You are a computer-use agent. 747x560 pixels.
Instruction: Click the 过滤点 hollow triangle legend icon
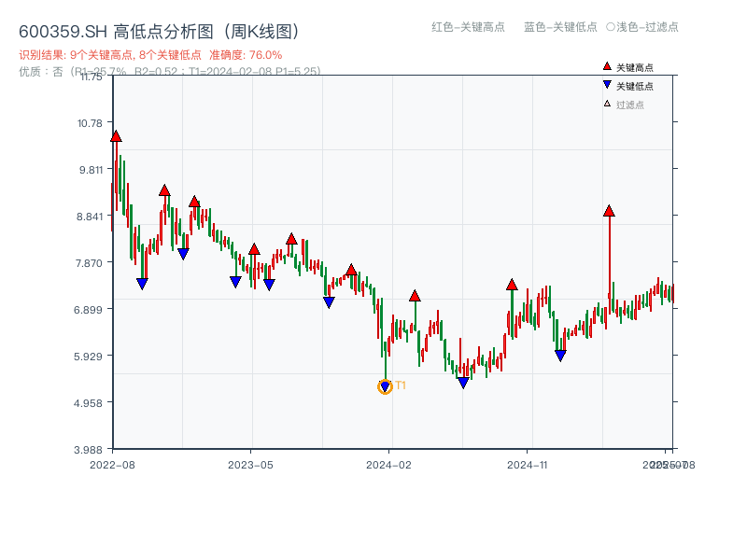pyautogui.click(x=605, y=102)
